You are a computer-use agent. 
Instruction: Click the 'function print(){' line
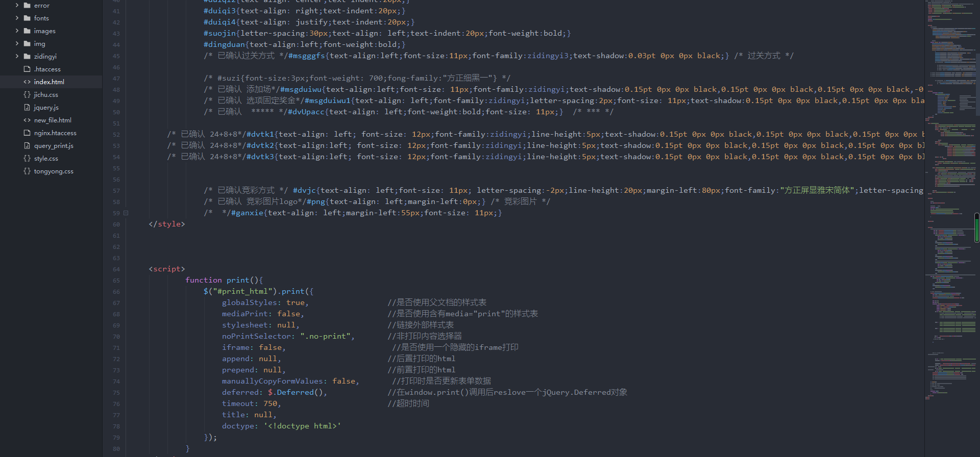(x=224, y=280)
